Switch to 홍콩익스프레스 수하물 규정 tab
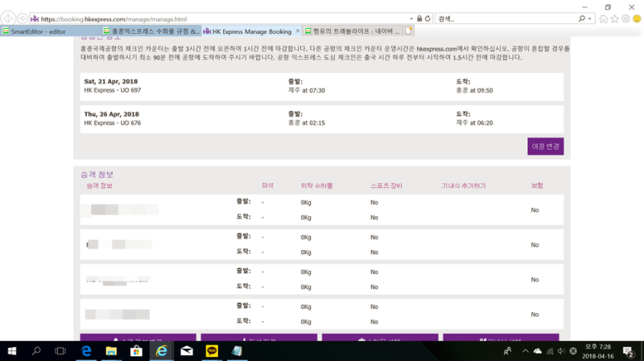 pos(151,31)
